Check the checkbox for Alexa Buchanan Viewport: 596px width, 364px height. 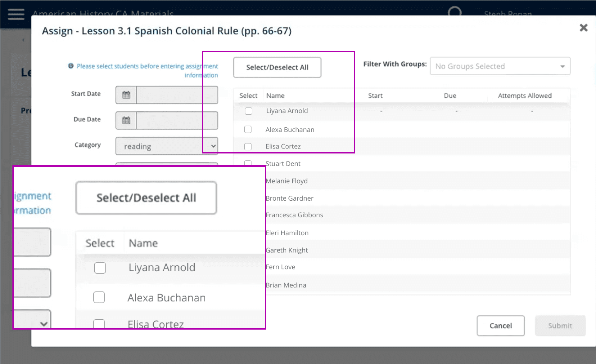pyautogui.click(x=248, y=129)
